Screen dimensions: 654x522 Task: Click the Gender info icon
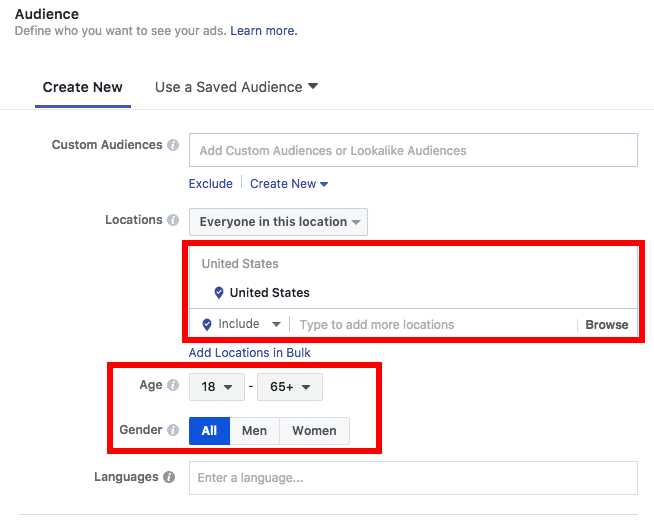(173, 430)
